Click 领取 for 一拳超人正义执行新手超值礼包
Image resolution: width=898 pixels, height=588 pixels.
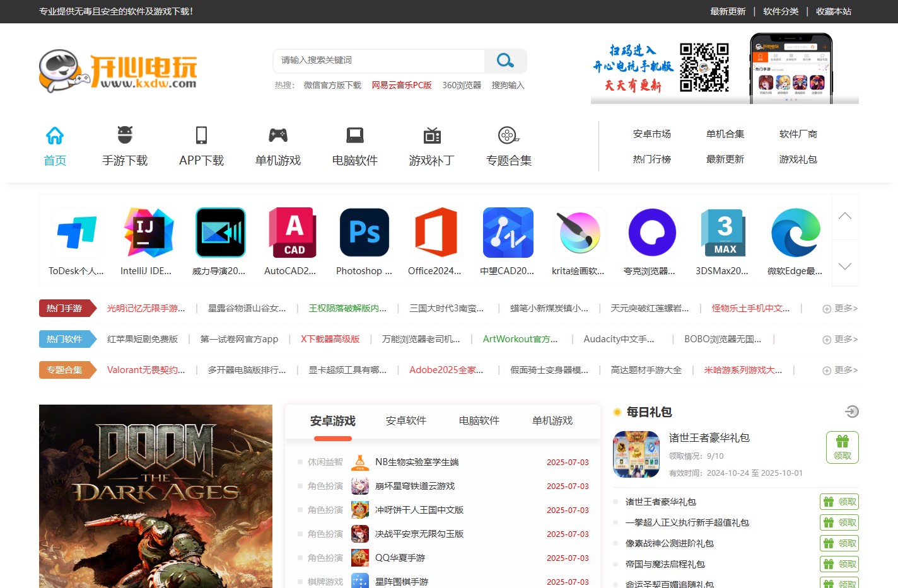click(x=839, y=522)
